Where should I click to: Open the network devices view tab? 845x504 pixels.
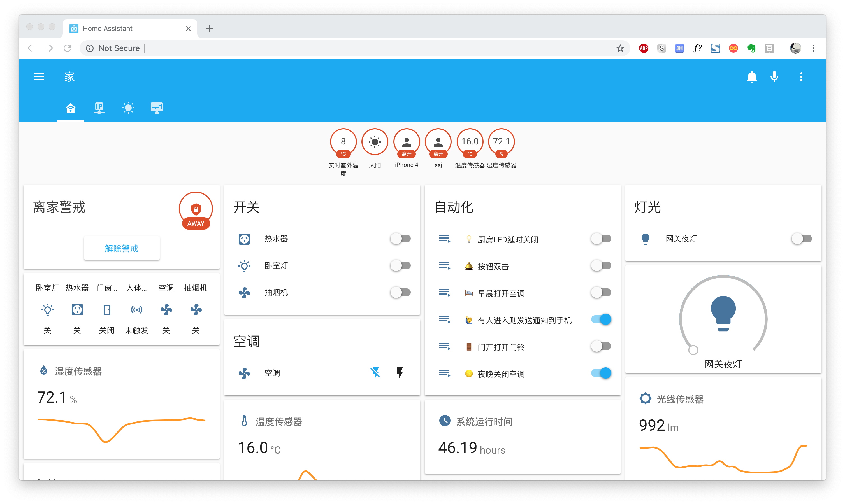(99, 108)
